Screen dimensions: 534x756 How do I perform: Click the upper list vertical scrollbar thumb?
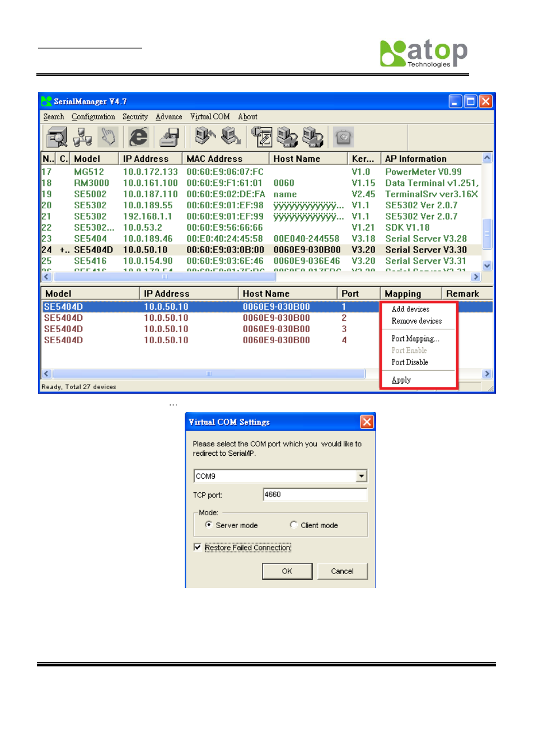point(487,234)
